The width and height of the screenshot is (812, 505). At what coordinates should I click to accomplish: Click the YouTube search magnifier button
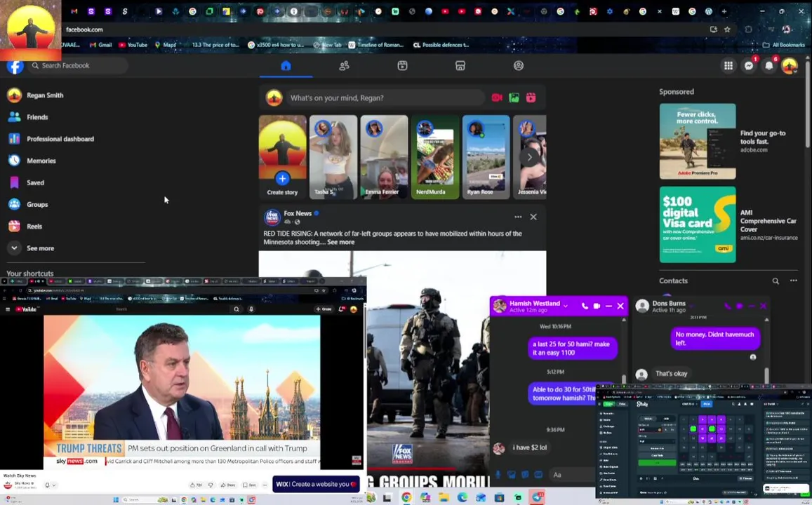coord(236,309)
